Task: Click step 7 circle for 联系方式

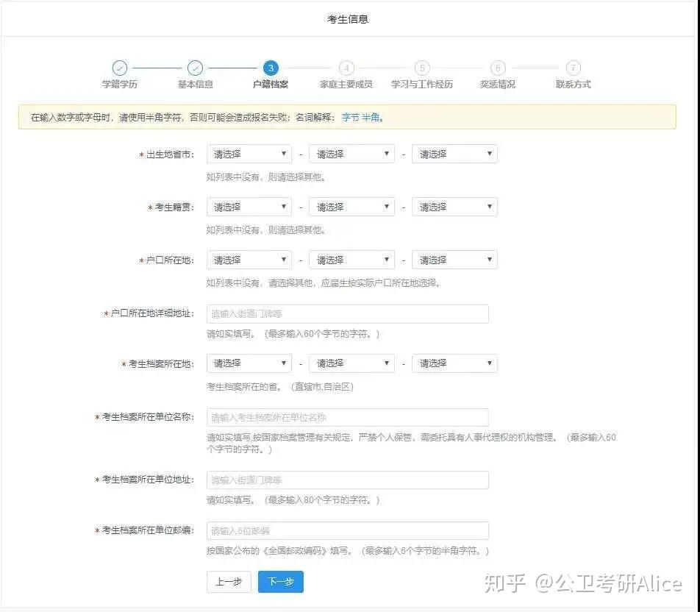Action: [574, 68]
